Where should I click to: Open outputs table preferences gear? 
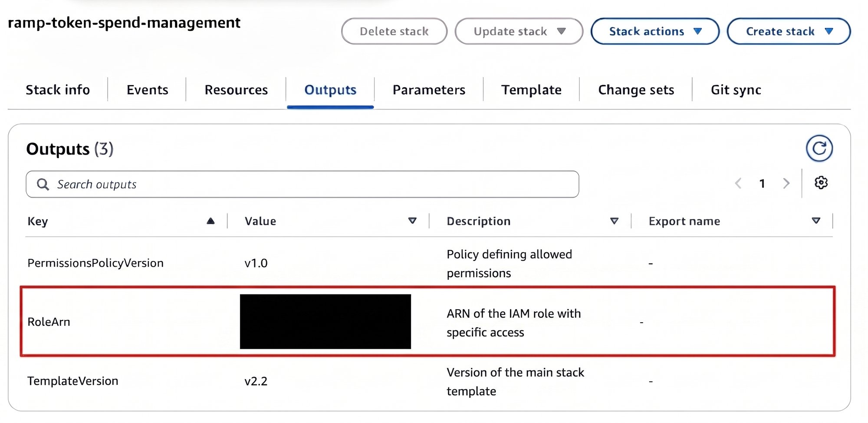(821, 183)
